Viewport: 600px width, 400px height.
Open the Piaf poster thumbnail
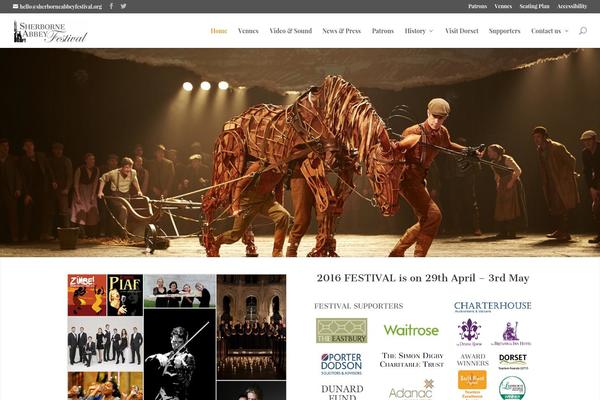[125, 295]
